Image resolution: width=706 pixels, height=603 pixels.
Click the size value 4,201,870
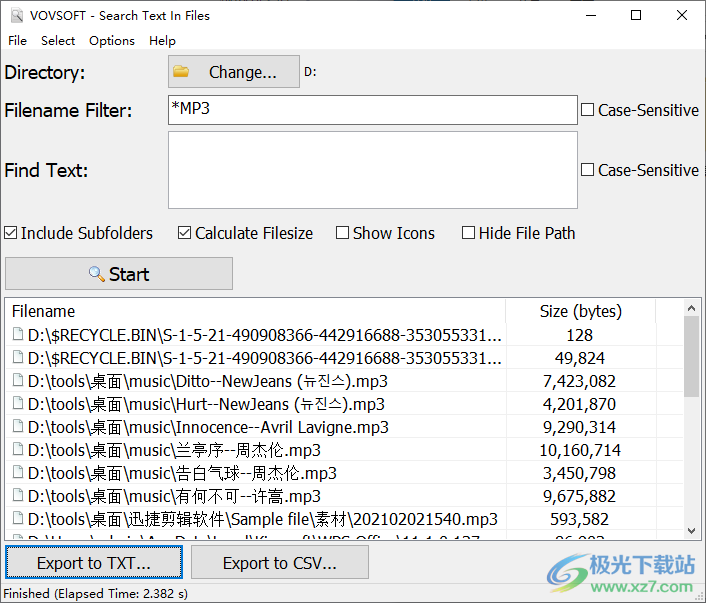click(579, 404)
